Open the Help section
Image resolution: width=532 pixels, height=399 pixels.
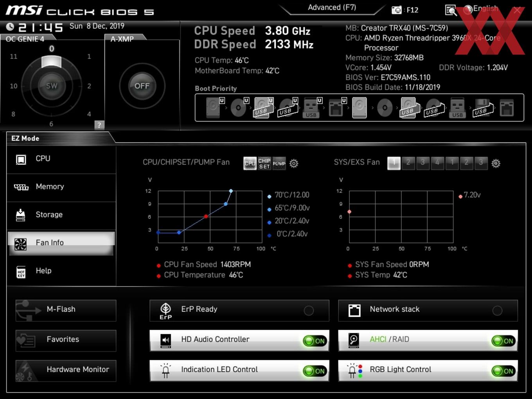[61, 271]
